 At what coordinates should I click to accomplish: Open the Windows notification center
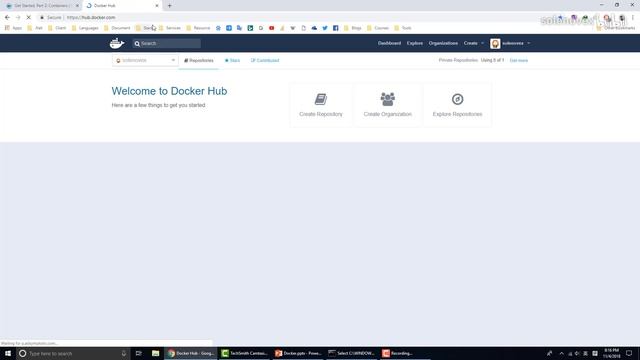click(x=629, y=353)
